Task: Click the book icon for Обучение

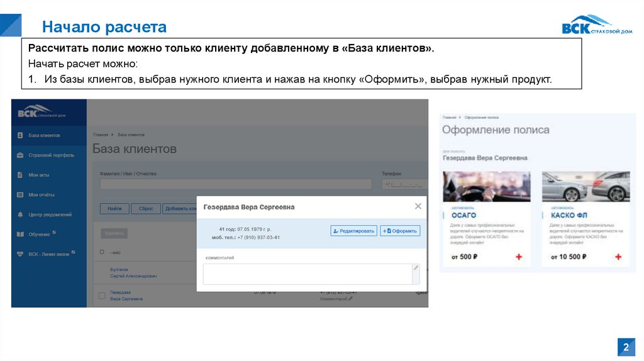Action: (x=20, y=235)
